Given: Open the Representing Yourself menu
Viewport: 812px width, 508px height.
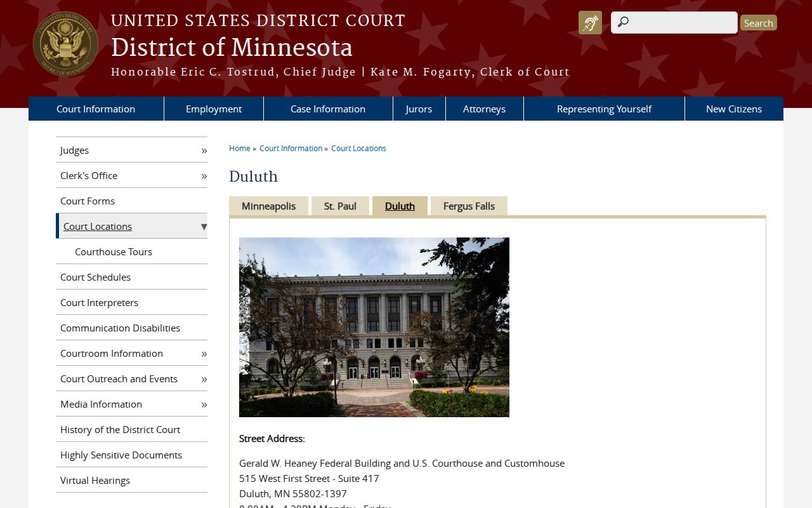Looking at the screenshot, I should pos(604,109).
